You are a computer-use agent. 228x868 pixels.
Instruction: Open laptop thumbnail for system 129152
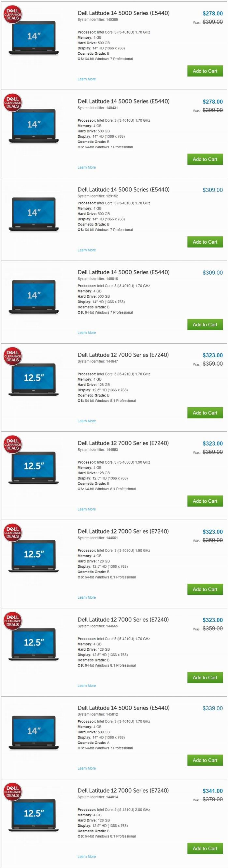click(x=34, y=214)
